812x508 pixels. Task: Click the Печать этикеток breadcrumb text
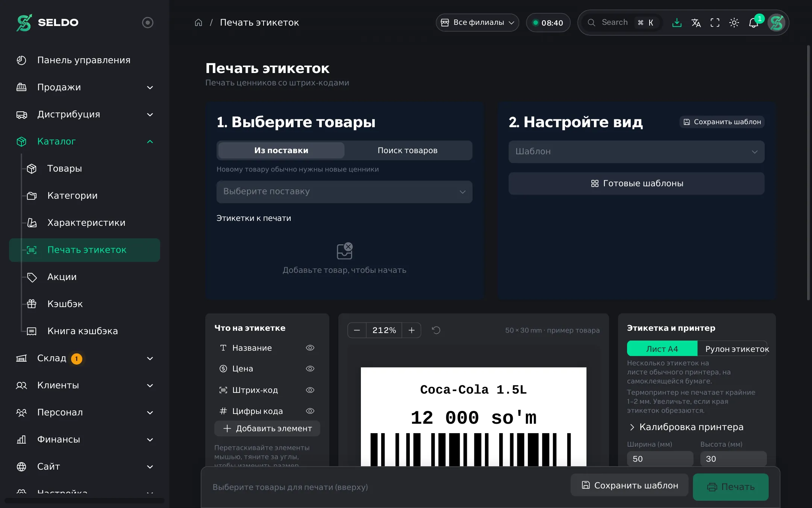[259, 23]
